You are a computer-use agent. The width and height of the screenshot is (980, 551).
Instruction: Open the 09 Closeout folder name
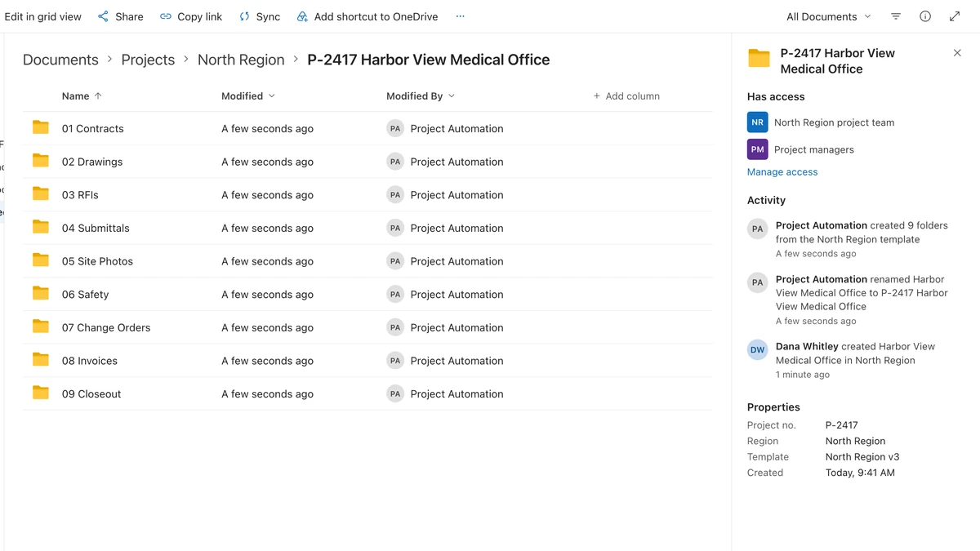tap(91, 393)
